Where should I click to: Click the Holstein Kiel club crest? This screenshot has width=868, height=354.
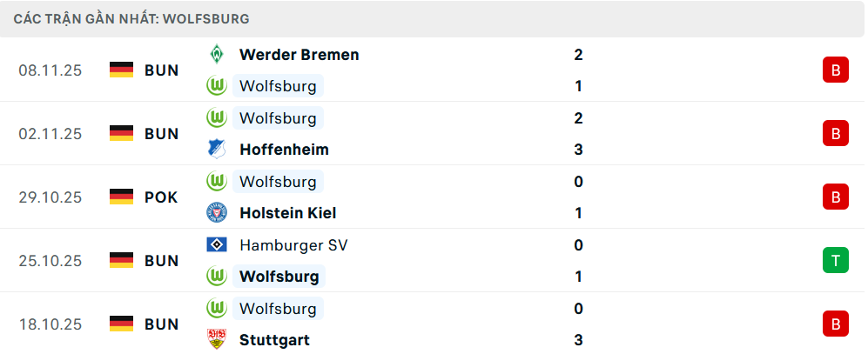[216, 213]
